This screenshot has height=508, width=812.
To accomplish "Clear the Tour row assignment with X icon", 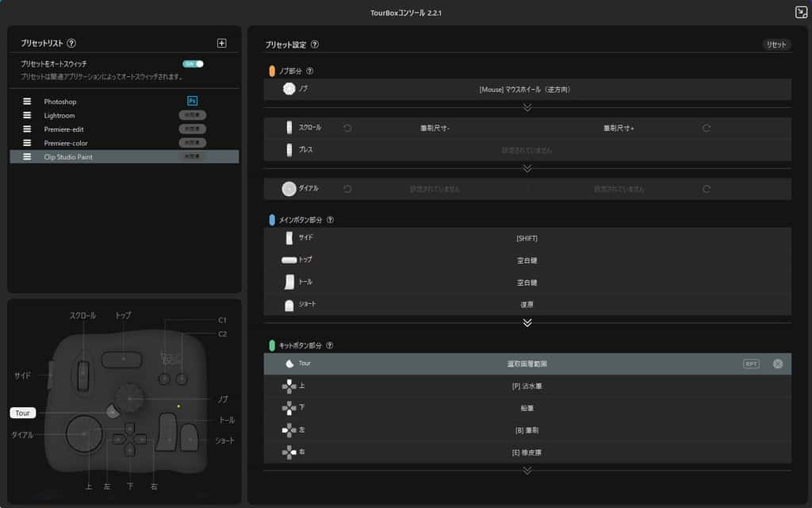I will point(777,364).
